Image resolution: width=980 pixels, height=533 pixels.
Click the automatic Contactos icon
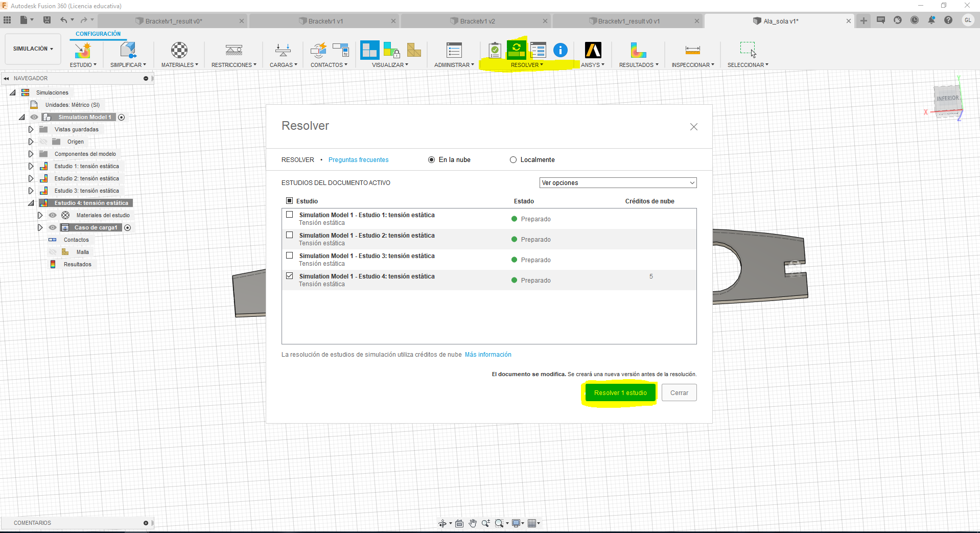point(318,50)
